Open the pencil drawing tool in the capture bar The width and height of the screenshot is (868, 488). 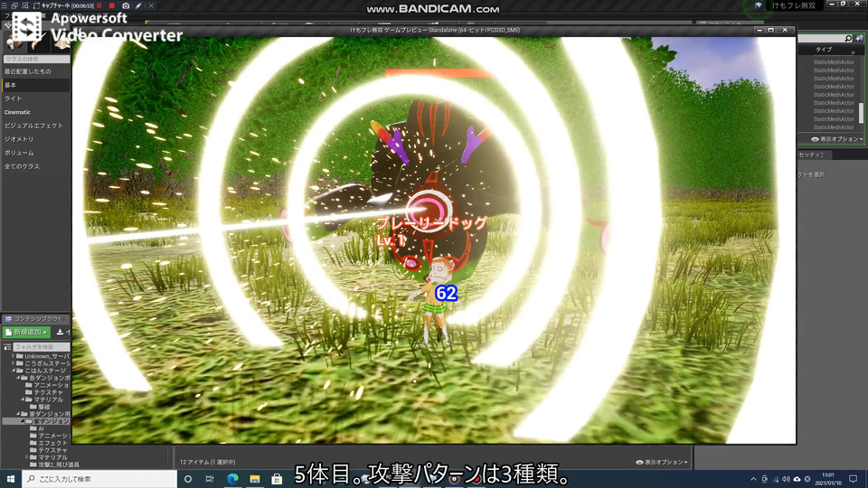click(138, 5)
